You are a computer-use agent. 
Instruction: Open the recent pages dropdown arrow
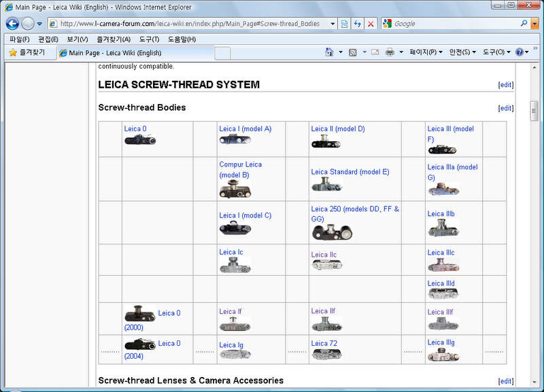pyautogui.click(x=39, y=24)
